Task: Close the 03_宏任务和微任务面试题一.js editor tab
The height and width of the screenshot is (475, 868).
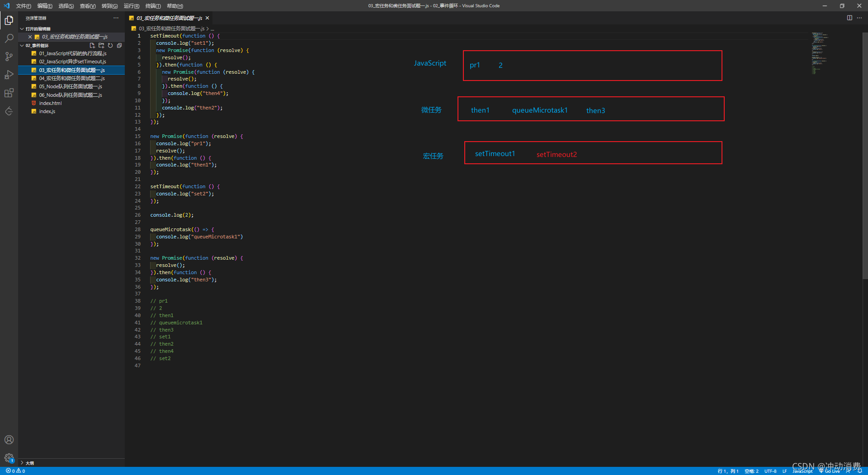Action: click(x=208, y=18)
